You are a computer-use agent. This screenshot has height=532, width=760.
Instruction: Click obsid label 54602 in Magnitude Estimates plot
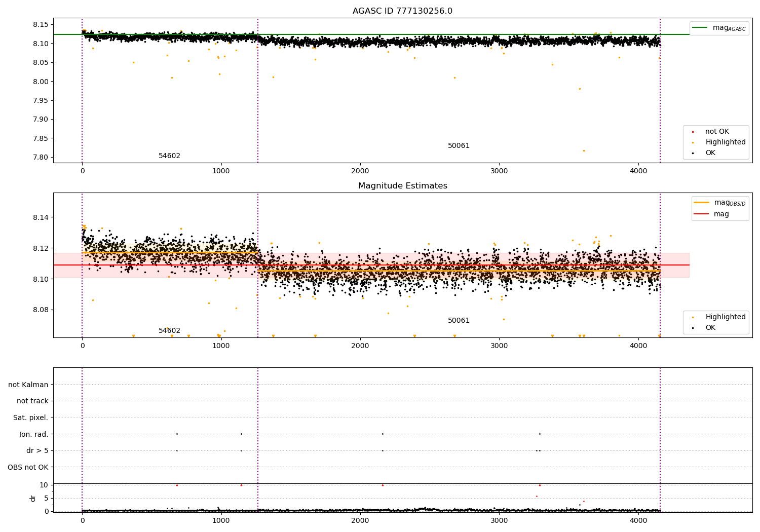coord(169,331)
